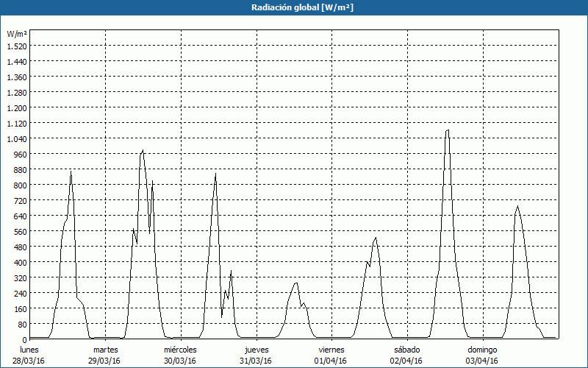Select the martes 29/03/16 date label
Screen dimensions: 588x368
(105, 355)
